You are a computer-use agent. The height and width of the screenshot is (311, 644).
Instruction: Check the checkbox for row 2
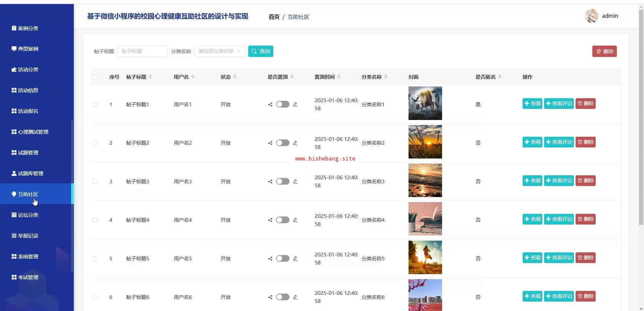tap(95, 143)
